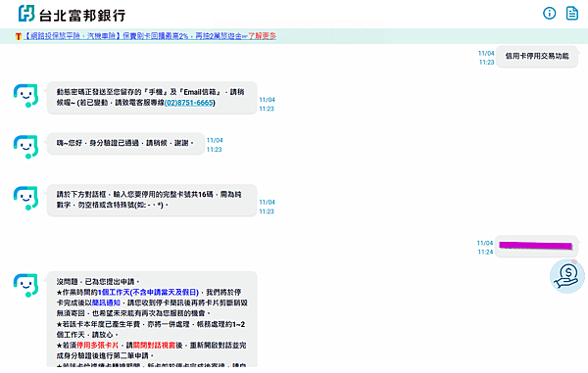Click the masked card number message
This screenshot has width=588, height=373.
coord(536,246)
